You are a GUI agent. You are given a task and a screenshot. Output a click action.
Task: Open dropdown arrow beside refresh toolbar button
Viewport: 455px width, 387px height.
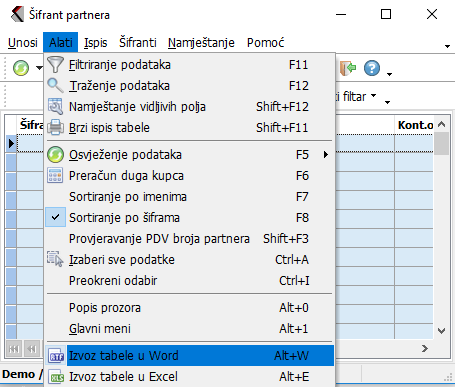[39, 68]
